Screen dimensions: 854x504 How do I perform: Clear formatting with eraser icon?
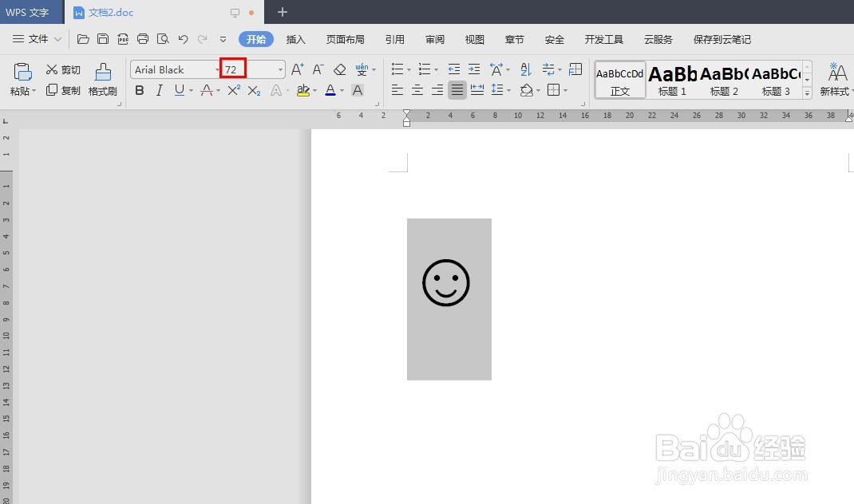340,69
